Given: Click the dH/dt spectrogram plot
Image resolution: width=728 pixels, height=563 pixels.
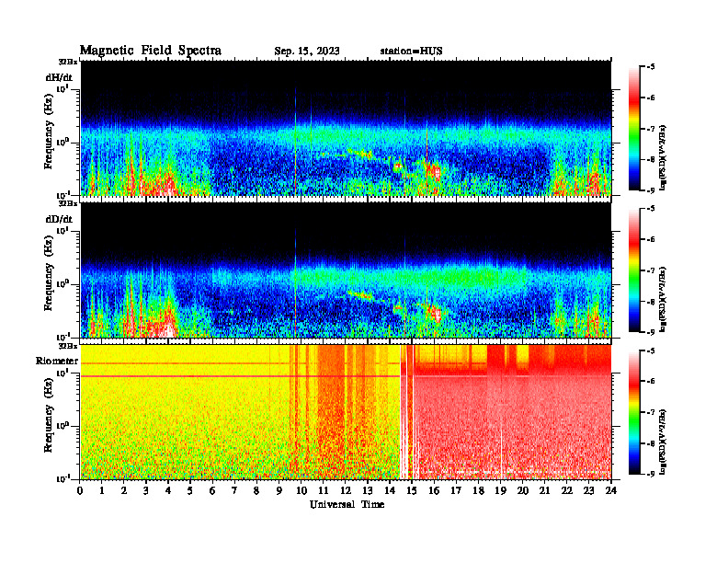Looking at the screenshot, I should pyautogui.click(x=346, y=128).
